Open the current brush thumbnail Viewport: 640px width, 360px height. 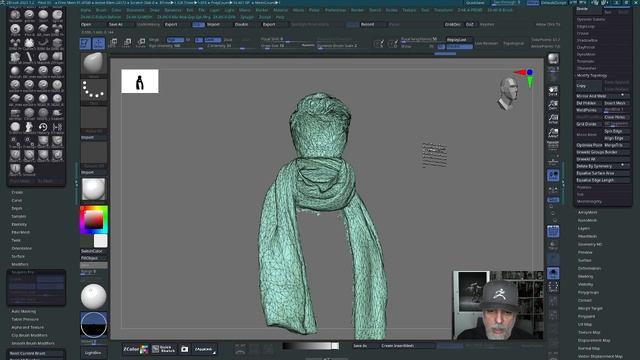[x=93, y=63]
